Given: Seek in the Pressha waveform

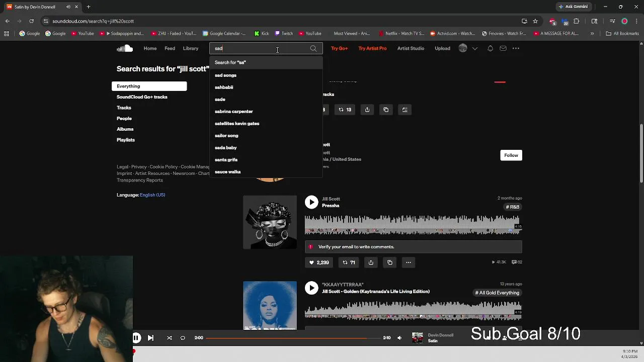Looking at the screenshot, I should coord(413,225).
